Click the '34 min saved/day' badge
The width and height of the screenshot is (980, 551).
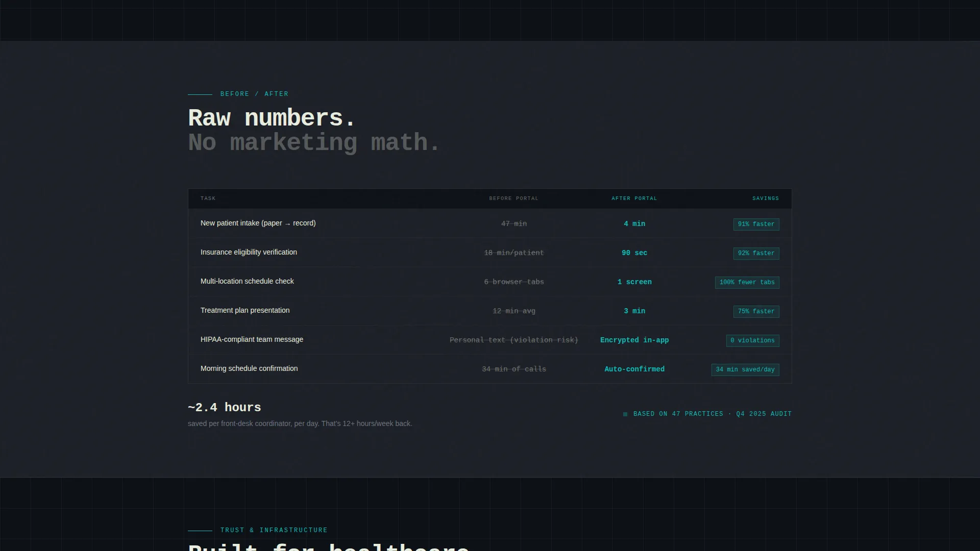[x=745, y=370]
